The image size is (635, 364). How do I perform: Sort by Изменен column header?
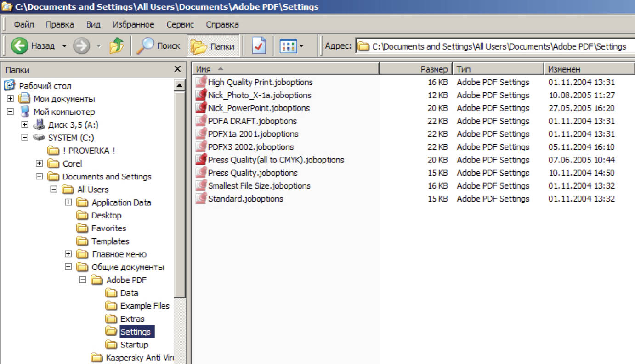point(590,69)
